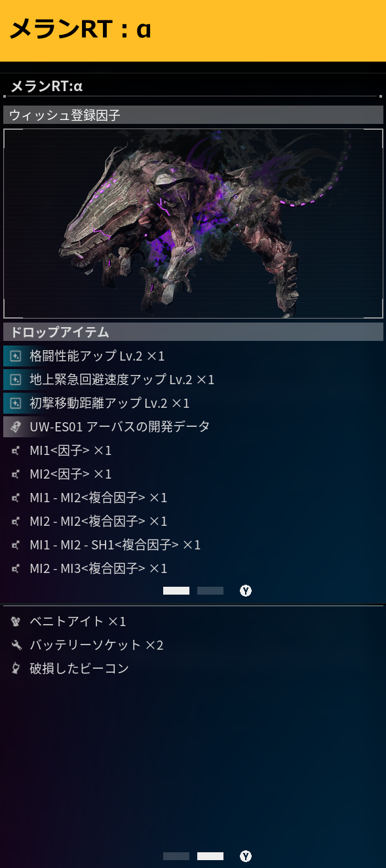The width and height of the screenshot is (386, 868).
Task: Click the Y button icon at the page bottom
Action: coord(246,856)
